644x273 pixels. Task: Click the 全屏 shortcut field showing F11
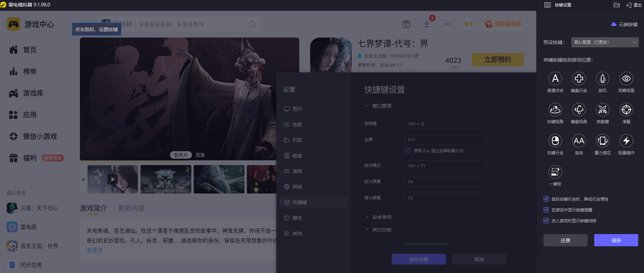coord(446,140)
